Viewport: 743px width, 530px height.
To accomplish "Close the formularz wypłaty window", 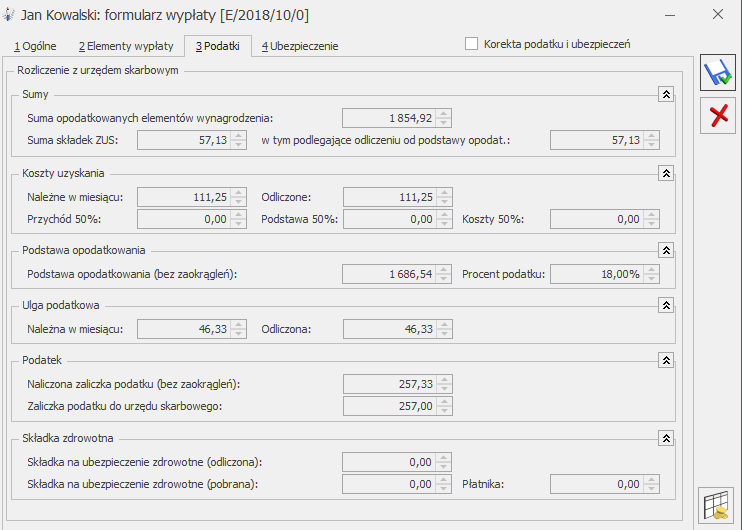I will tap(718, 15).
